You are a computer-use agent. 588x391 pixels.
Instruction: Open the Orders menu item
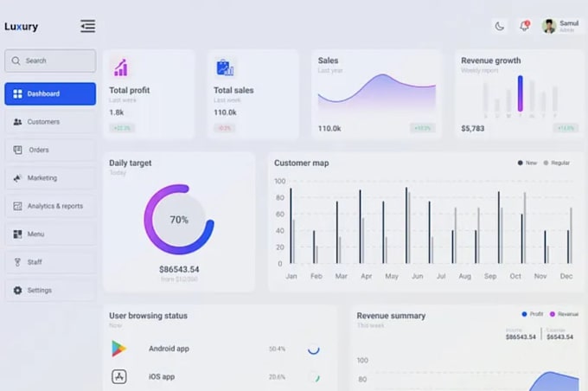pos(50,151)
